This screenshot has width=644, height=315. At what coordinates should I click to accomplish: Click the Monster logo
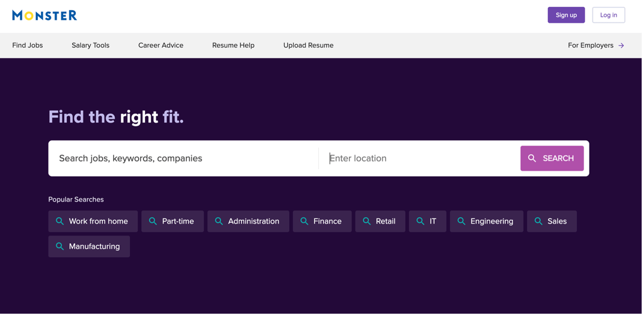point(45,16)
